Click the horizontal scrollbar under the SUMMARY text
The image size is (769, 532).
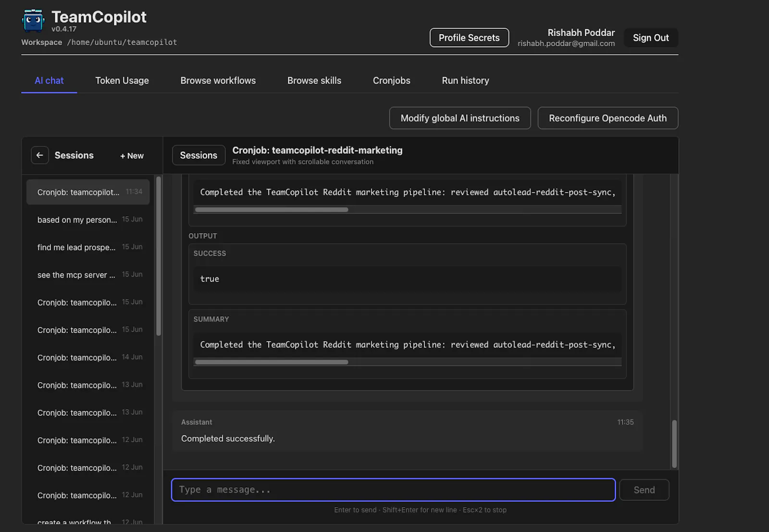pos(272,362)
